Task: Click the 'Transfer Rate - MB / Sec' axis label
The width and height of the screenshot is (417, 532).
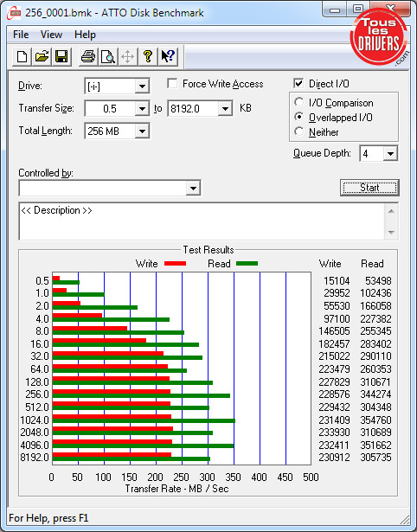Action: (176, 489)
